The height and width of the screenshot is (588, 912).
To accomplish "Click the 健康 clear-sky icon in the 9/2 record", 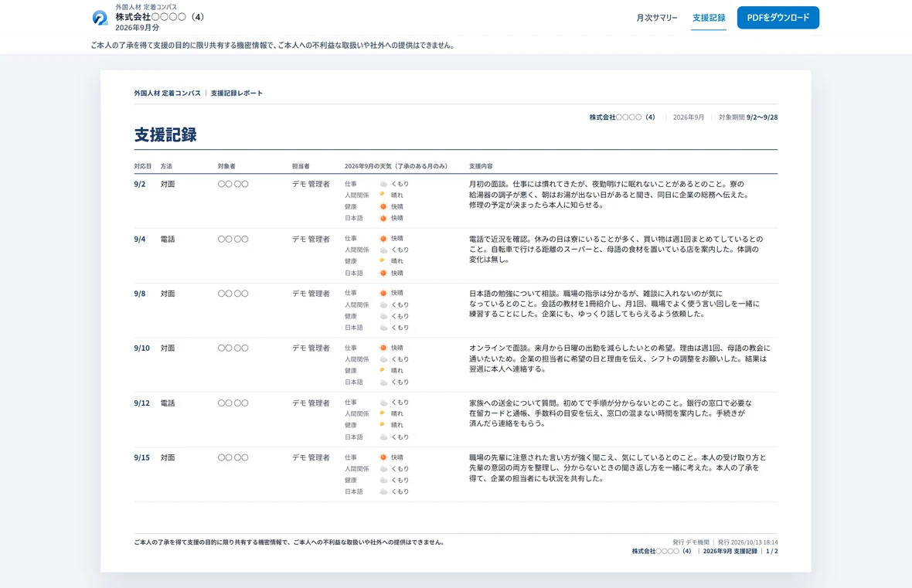I will pos(383,206).
